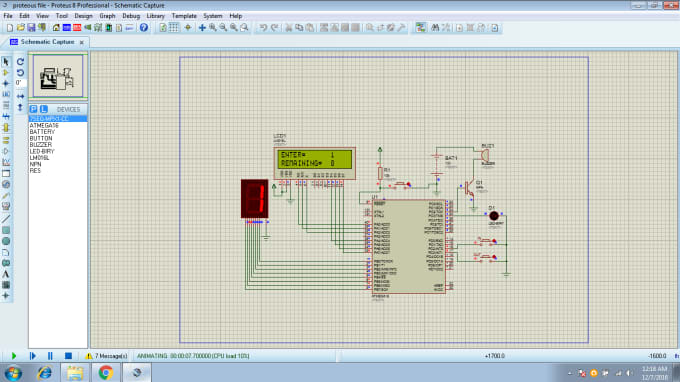Select the Wire Label Mode tool
The height and width of the screenshot is (382, 680).
(x=6, y=94)
